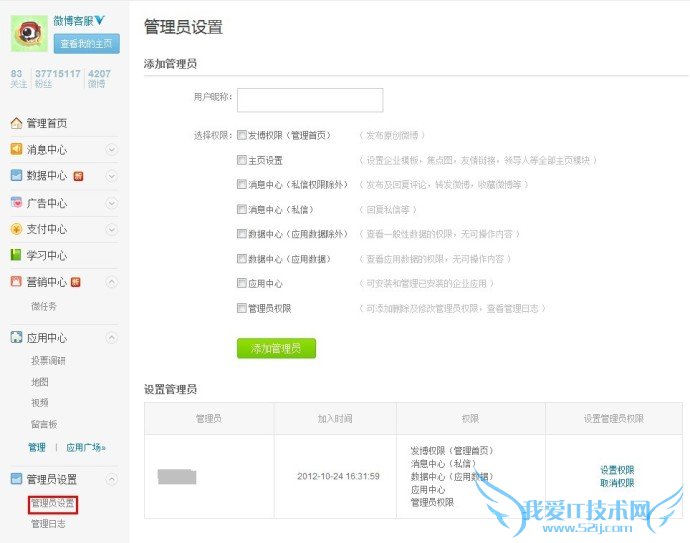Click the 微博客服 profile avatar

[x=29, y=33]
